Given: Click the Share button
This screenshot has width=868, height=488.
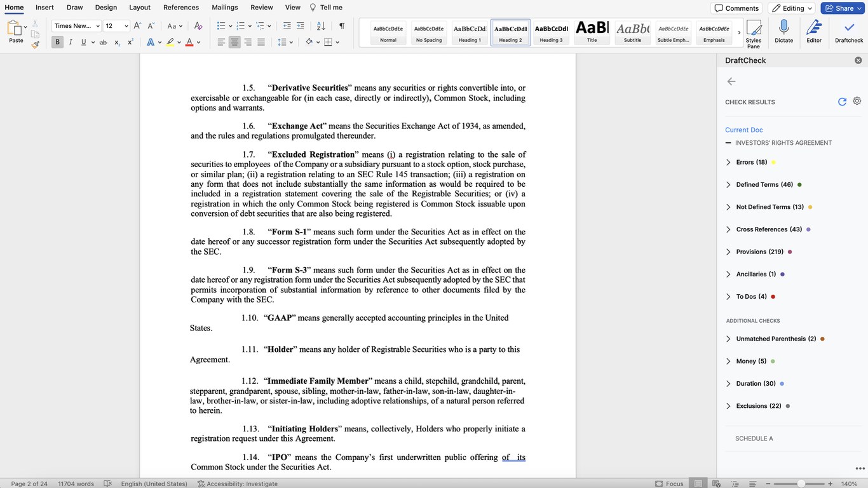Looking at the screenshot, I should [x=843, y=8].
